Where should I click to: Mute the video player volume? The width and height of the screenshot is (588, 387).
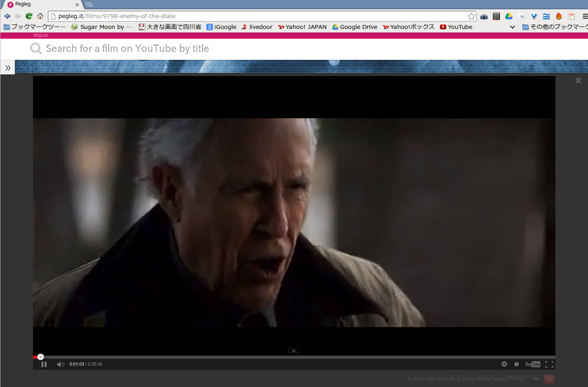(x=60, y=364)
